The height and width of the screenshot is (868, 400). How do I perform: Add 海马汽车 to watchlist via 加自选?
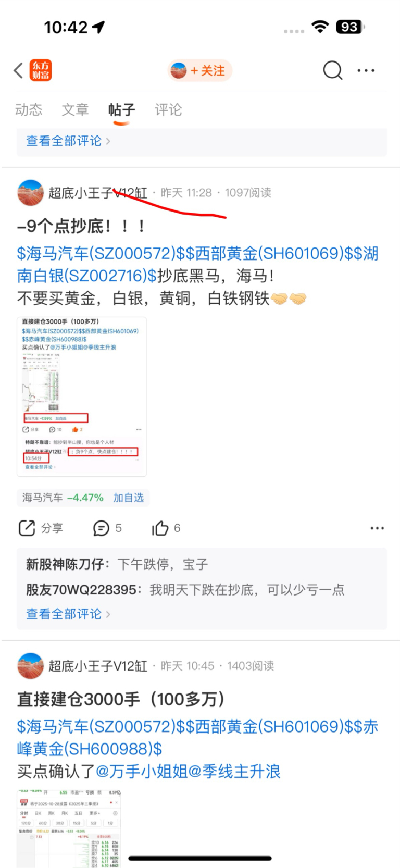point(128,498)
